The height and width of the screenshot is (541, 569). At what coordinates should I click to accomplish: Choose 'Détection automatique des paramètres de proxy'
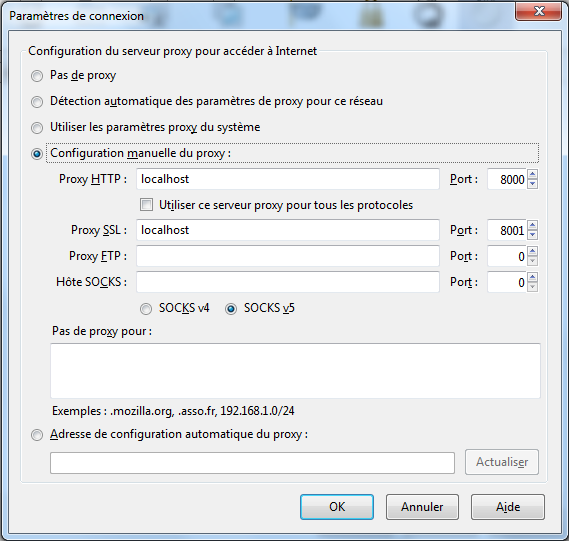click(x=37, y=102)
